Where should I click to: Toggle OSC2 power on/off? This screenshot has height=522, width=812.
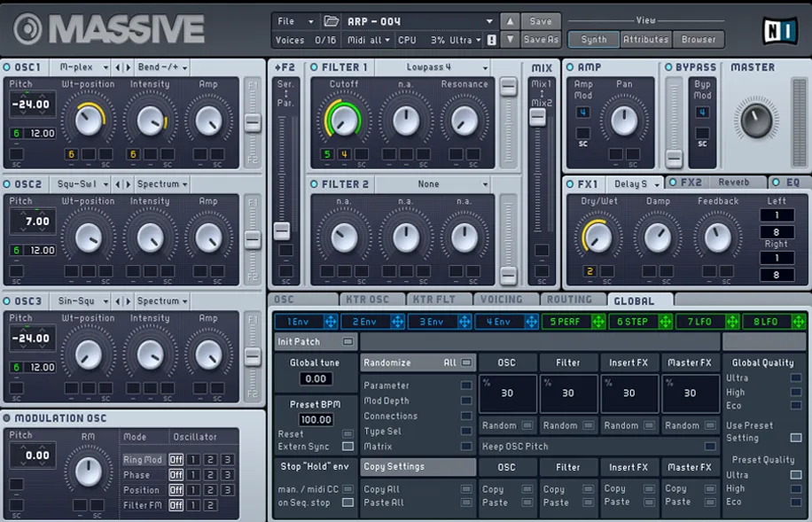pos(7,184)
